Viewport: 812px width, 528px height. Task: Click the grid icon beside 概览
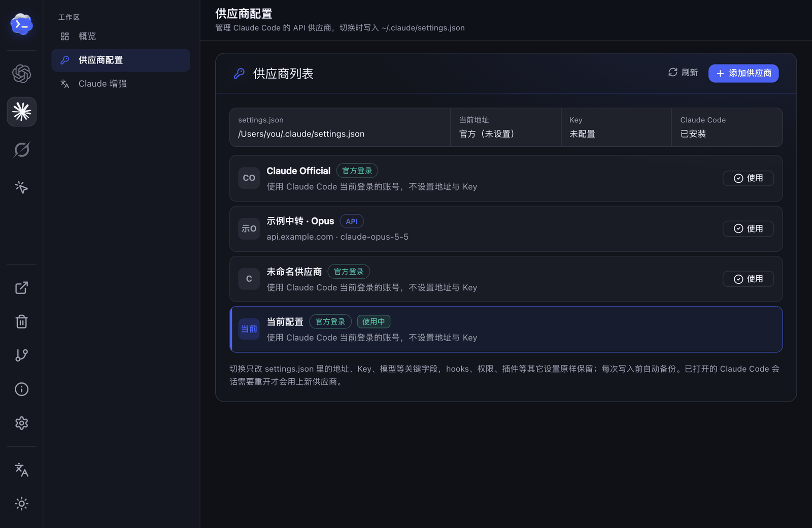click(x=64, y=37)
